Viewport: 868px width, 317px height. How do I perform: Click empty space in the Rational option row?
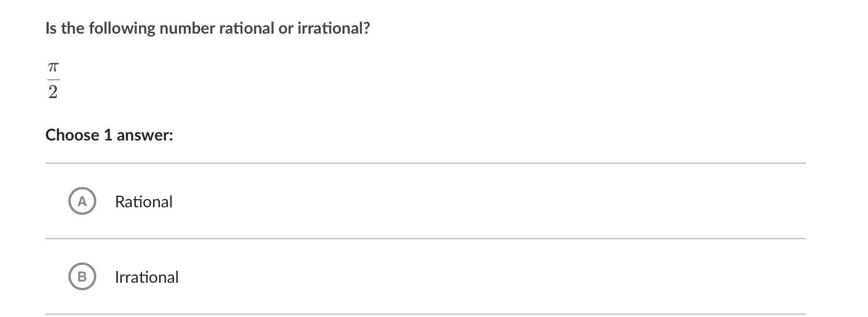click(x=464, y=201)
